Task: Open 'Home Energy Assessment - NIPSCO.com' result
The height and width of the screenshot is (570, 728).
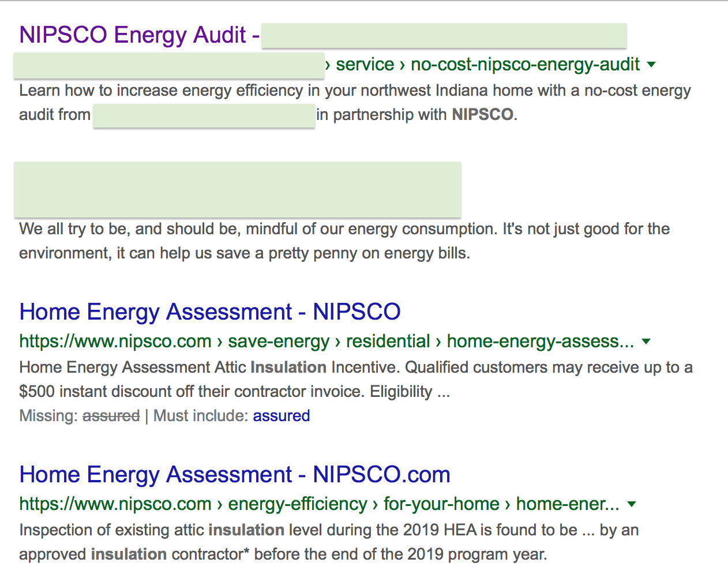Action: pyautogui.click(x=234, y=475)
